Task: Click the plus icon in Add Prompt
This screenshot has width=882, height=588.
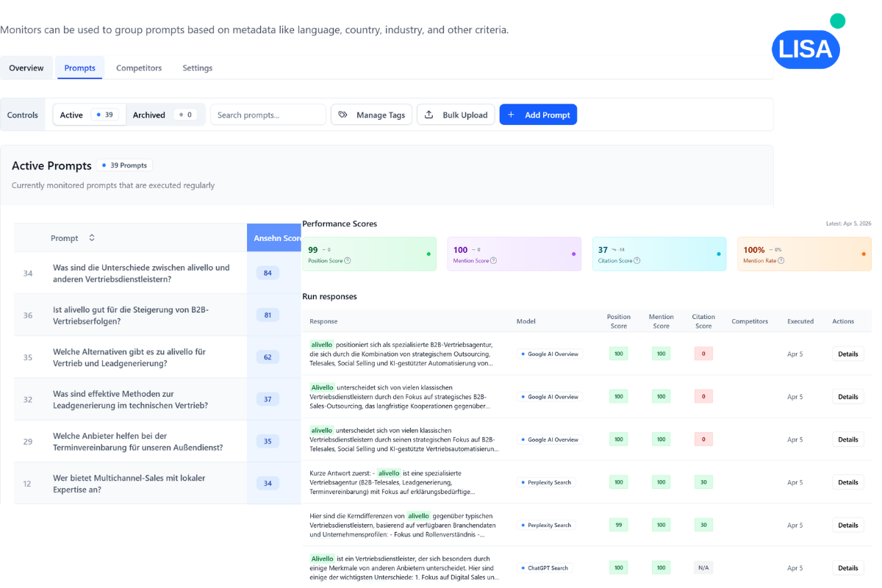Action: 512,115
